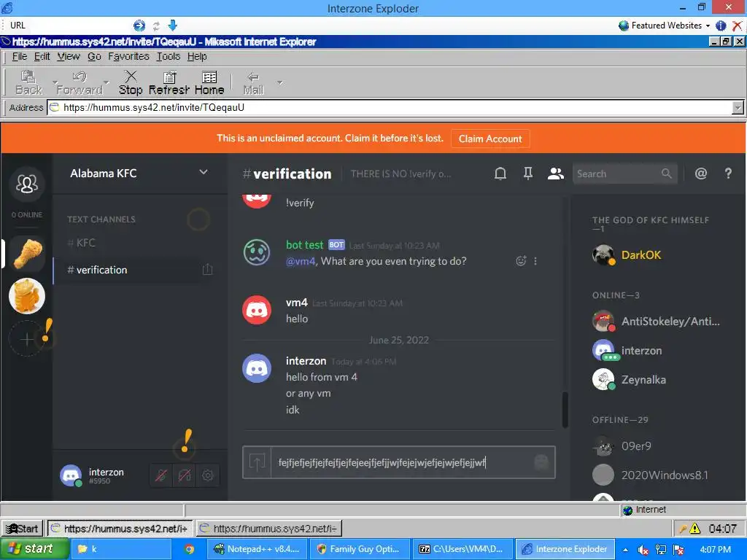Toggle the member list icon
747x560 pixels.
(x=555, y=174)
